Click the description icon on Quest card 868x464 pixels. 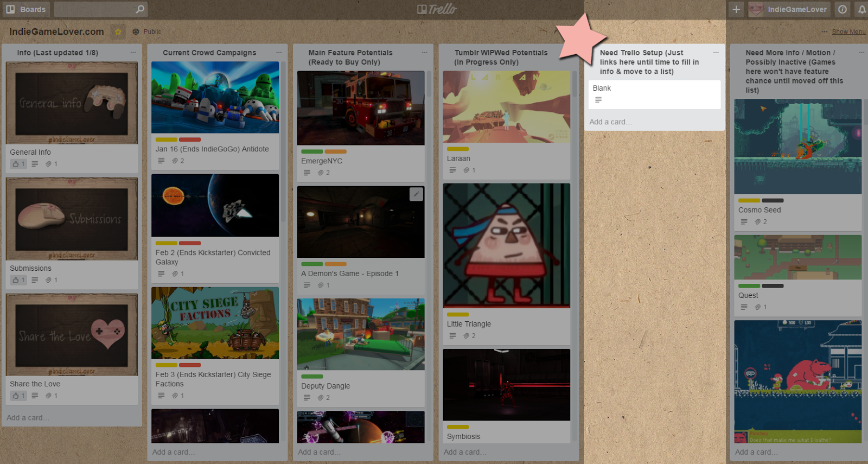pyautogui.click(x=744, y=307)
